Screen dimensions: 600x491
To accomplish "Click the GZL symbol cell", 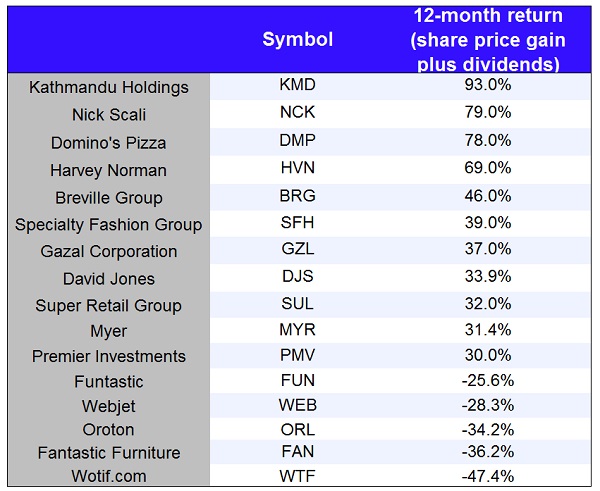I will 297,251.
